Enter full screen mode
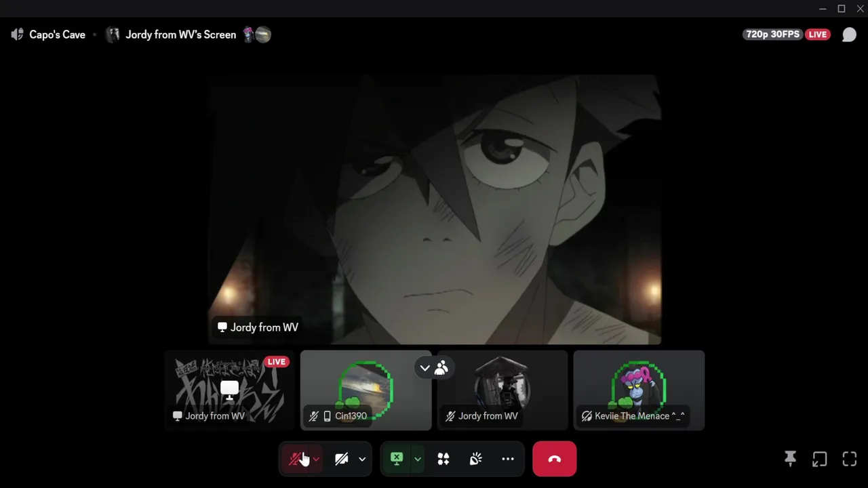Screen dimensions: 868x488 point(850,459)
